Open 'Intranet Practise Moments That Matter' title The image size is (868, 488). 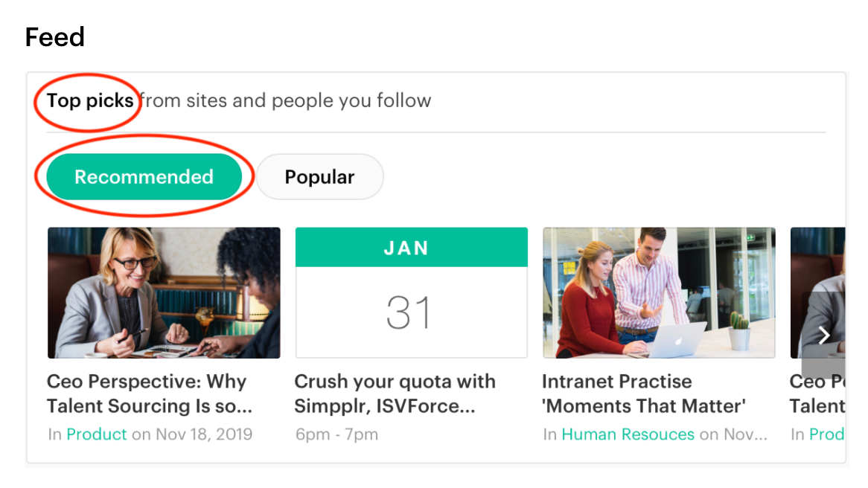click(x=643, y=394)
